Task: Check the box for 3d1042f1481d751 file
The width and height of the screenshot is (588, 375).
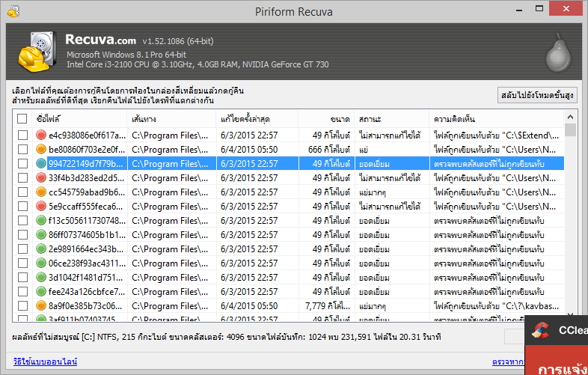Action: (22, 278)
